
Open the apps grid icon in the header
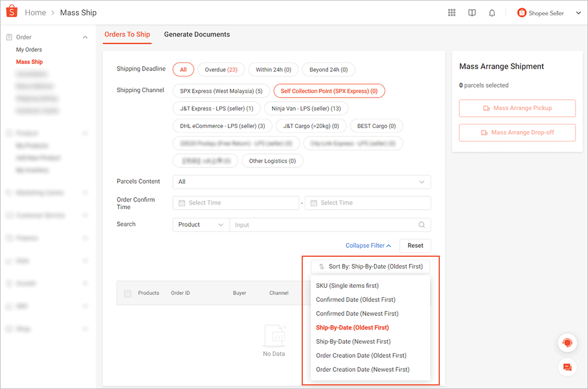coord(452,12)
